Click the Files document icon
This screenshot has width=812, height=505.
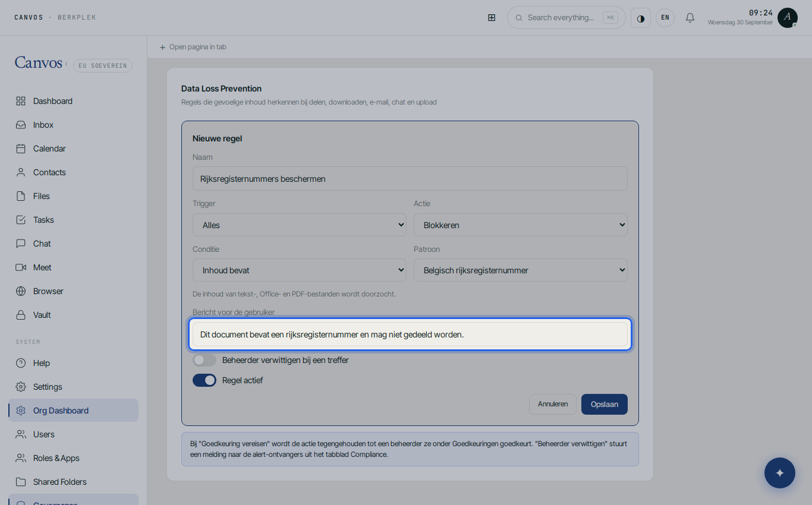point(21,196)
